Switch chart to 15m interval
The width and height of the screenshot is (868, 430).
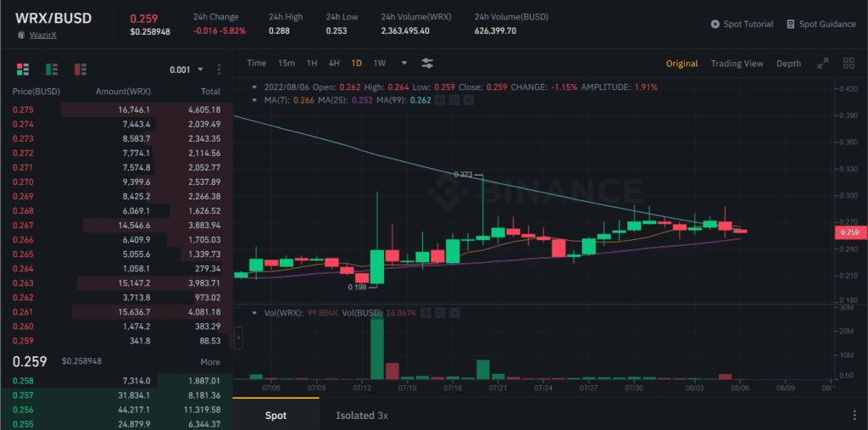click(287, 63)
